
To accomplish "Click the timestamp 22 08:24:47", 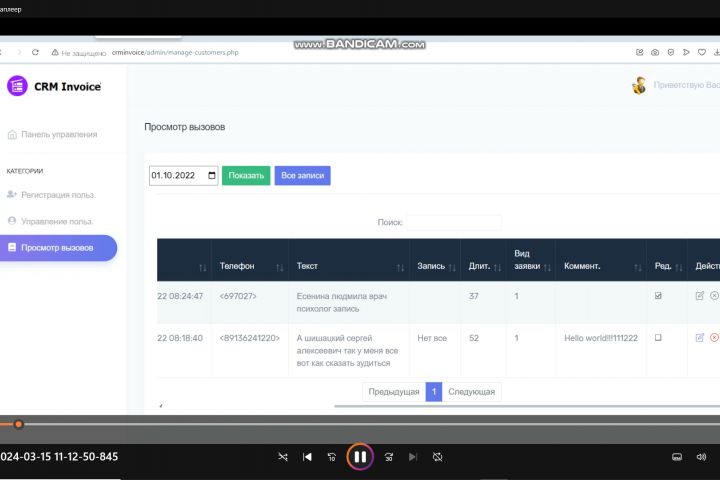I will click(180, 296).
